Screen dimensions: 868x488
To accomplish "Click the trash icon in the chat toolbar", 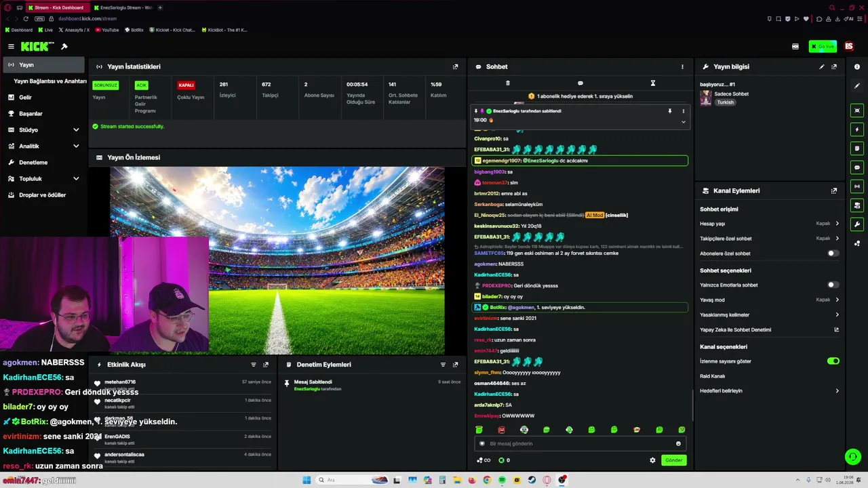I will pyautogui.click(x=507, y=83).
